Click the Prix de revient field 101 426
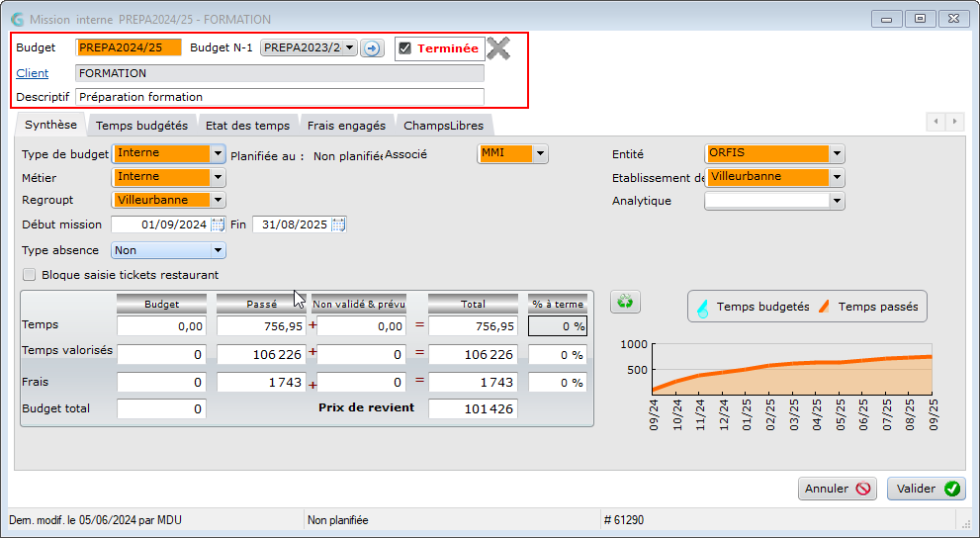Image resolution: width=980 pixels, height=538 pixels. pyautogui.click(x=473, y=408)
